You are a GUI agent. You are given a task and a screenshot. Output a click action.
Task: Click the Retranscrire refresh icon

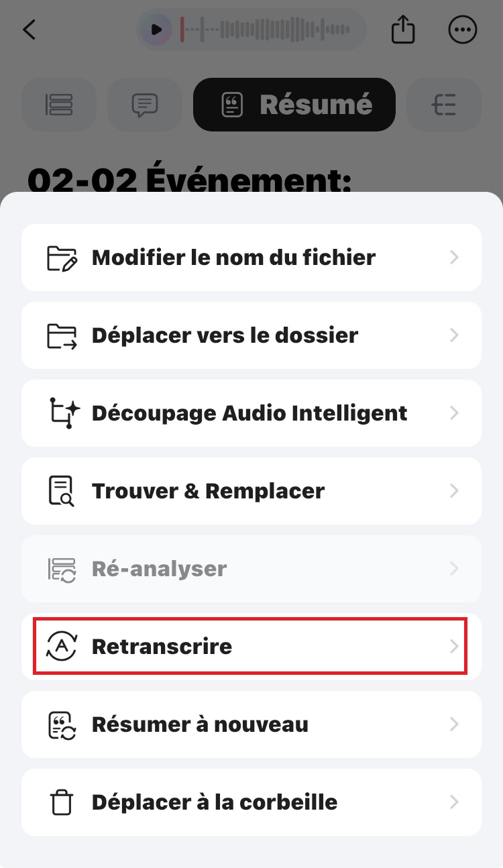click(x=62, y=647)
